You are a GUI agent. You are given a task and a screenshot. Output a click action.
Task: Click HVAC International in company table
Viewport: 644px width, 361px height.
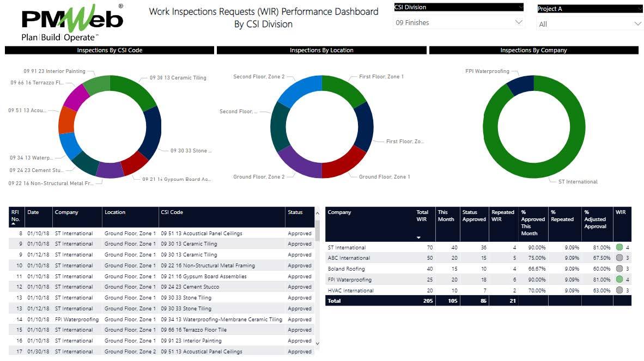(351, 290)
